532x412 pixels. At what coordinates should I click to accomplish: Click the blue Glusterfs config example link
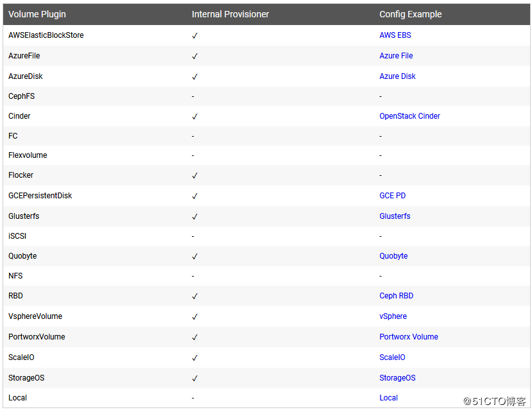(x=395, y=216)
